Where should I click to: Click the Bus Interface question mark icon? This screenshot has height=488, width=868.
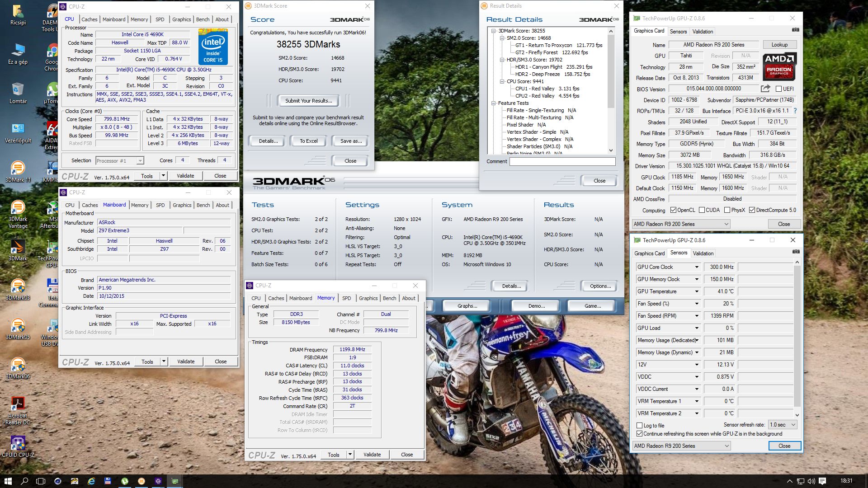pyautogui.click(x=795, y=111)
